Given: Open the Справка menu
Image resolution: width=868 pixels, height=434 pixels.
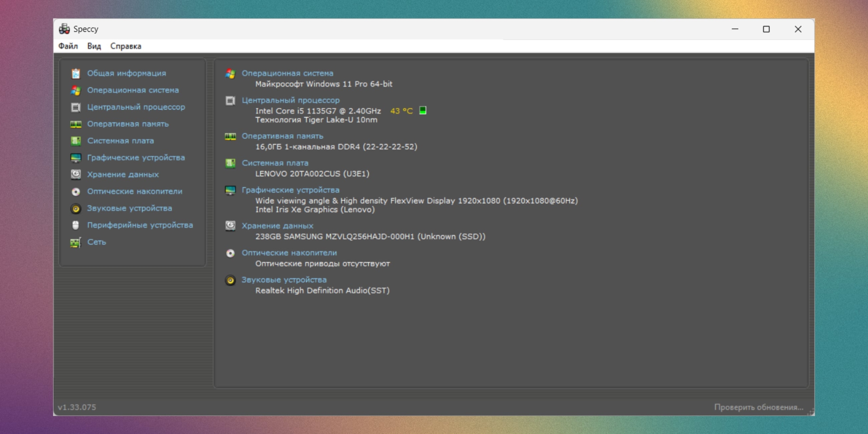Looking at the screenshot, I should (126, 46).
